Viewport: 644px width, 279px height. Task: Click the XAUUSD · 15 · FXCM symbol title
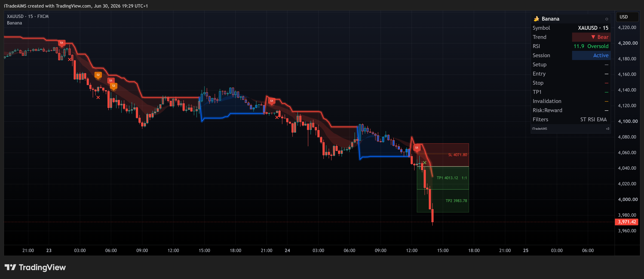pos(28,16)
